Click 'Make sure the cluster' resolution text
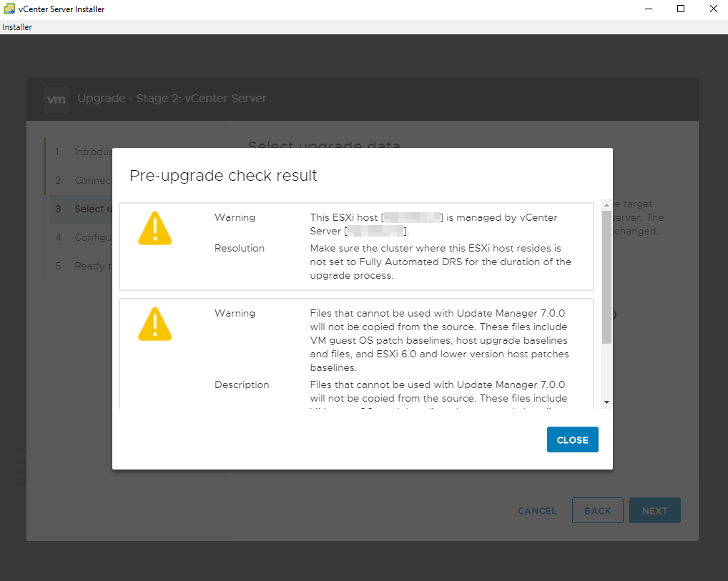The image size is (728, 581). [x=440, y=262]
